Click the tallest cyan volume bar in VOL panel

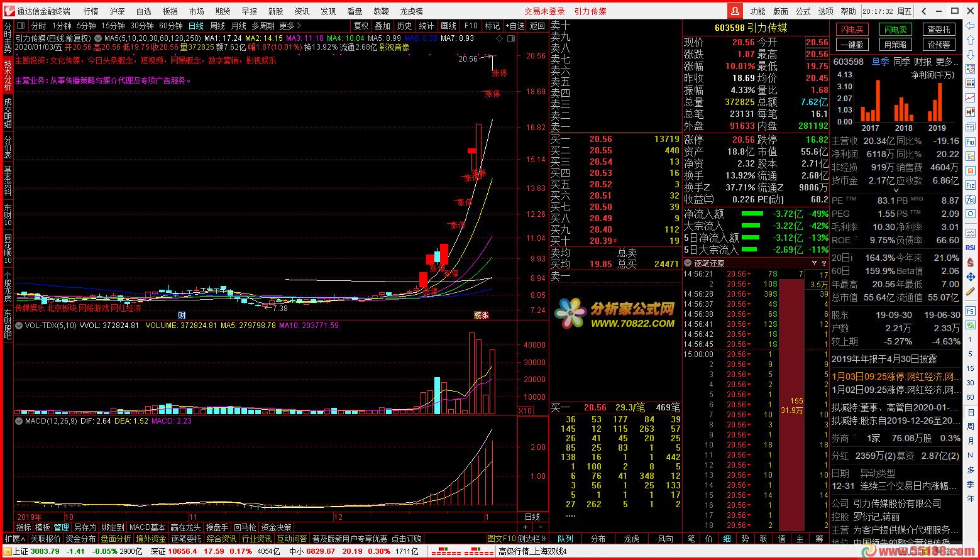point(437,395)
